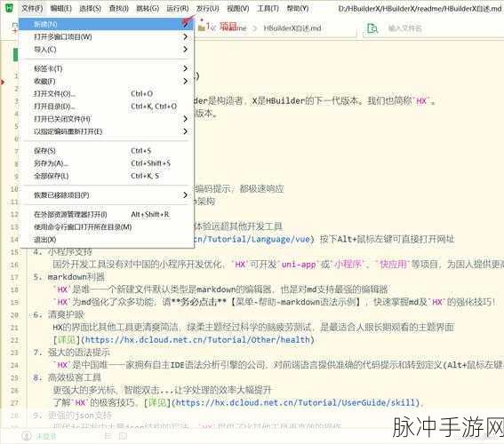
Task: Focus the 输入文件名 search field
Action: 434,28
